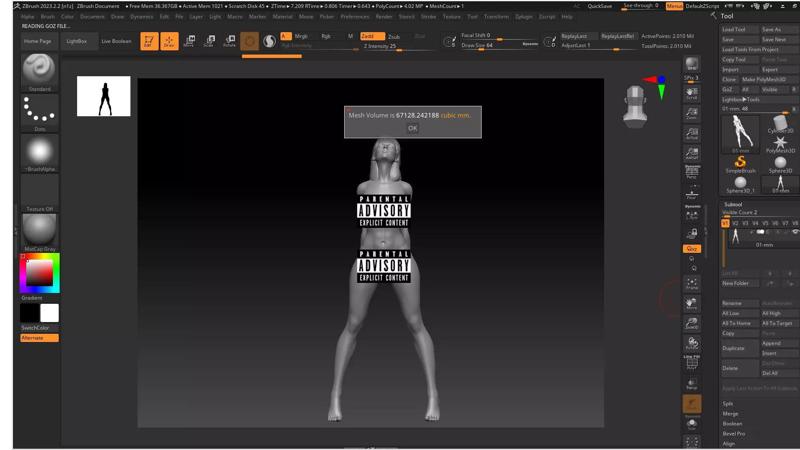Click OK in the Mesh Volume dialog
Image resolution: width=800 pixels, height=450 pixels.
click(412, 128)
